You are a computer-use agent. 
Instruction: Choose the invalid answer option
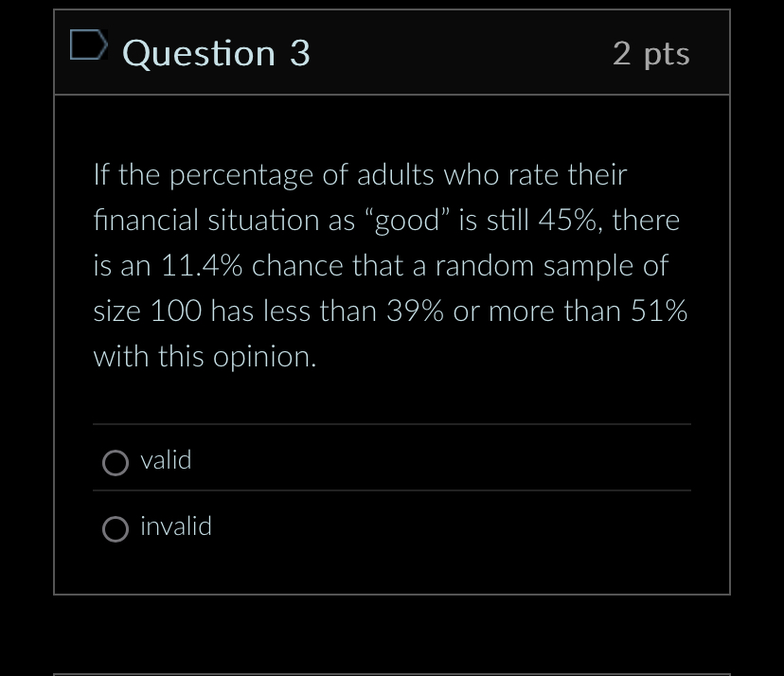tap(116, 529)
